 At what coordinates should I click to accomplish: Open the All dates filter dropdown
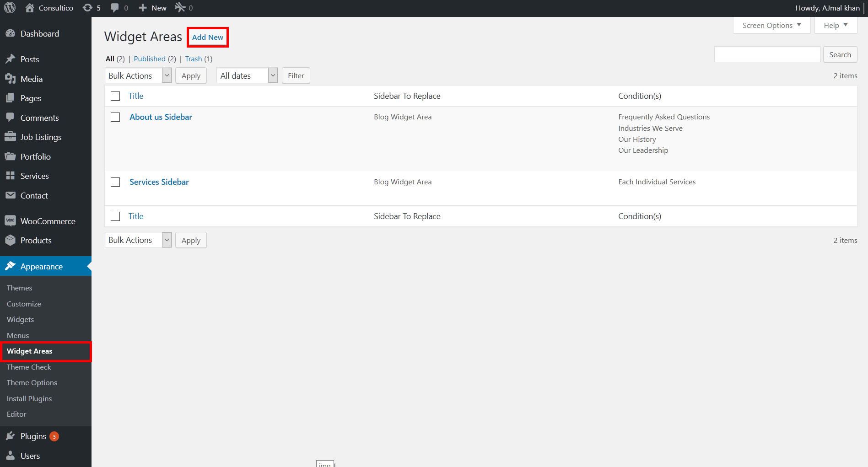pyautogui.click(x=247, y=76)
